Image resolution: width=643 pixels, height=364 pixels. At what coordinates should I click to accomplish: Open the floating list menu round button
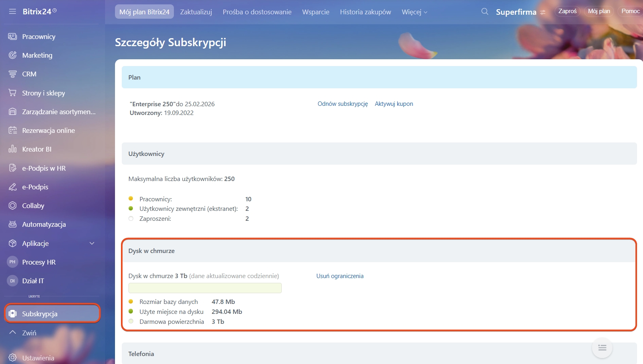[x=602, y=348]
